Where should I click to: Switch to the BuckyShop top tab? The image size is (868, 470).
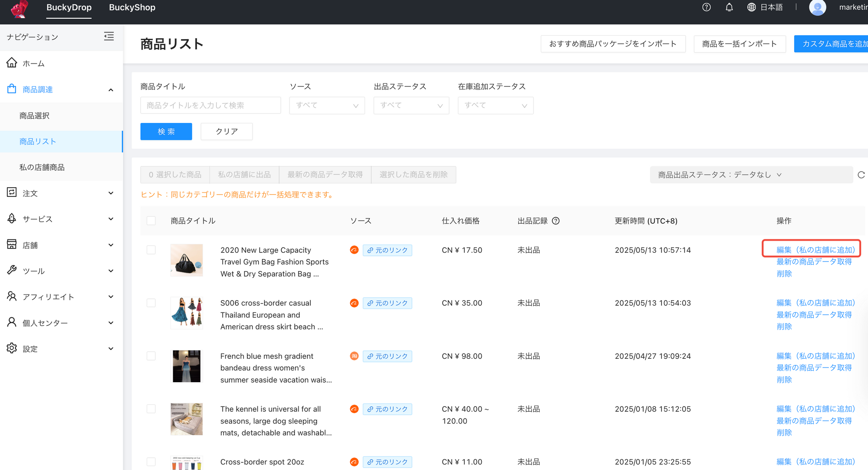[x=132, y=7]
